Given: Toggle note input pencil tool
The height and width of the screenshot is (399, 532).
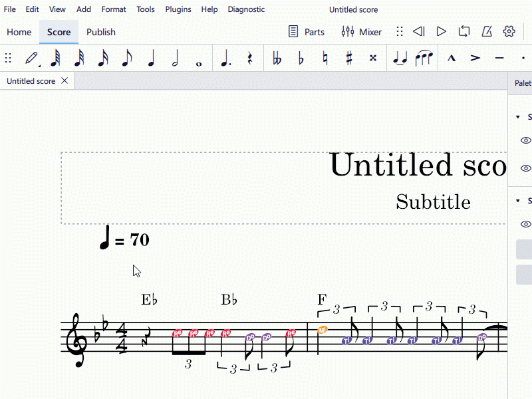Looking at the screenshot, I should (31, 58).
